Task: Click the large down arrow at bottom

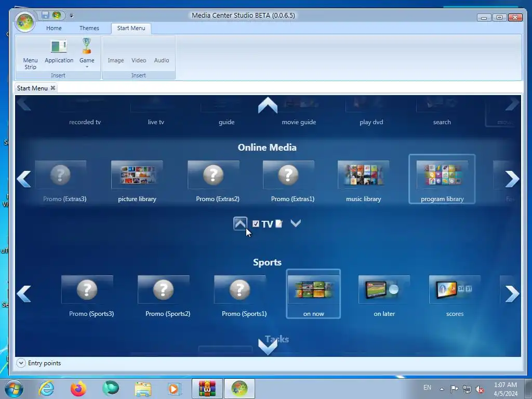Action: coord(268,347)
